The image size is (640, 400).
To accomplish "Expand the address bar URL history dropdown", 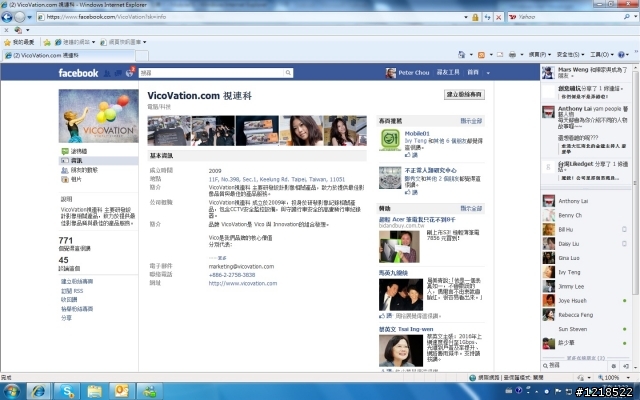I will 466,17.
